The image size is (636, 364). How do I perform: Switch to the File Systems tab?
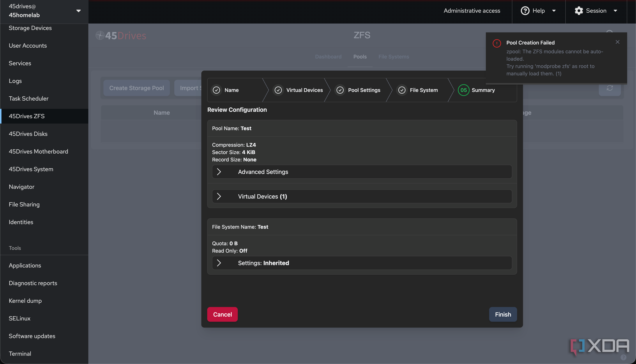[394, 57]
